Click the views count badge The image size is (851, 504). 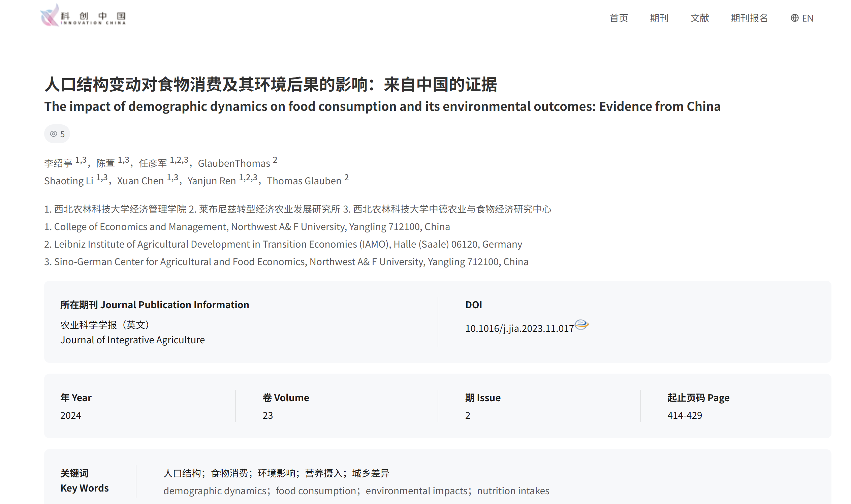pos(57,134)
